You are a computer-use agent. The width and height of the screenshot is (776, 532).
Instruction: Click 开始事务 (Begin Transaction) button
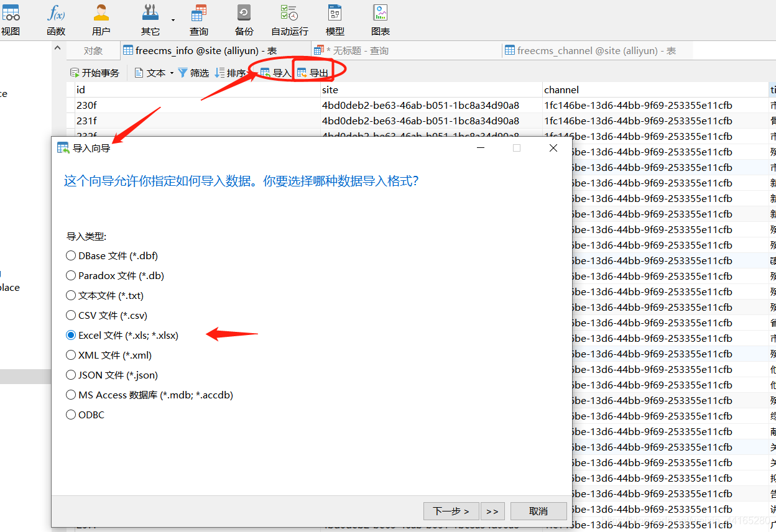coord(95,73)
